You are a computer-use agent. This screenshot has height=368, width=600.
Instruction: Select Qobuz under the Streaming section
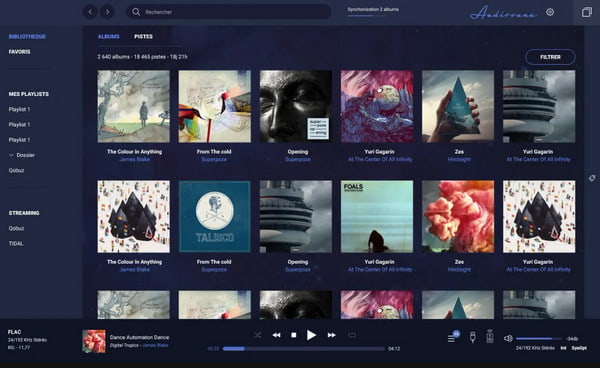pos(16,228)
